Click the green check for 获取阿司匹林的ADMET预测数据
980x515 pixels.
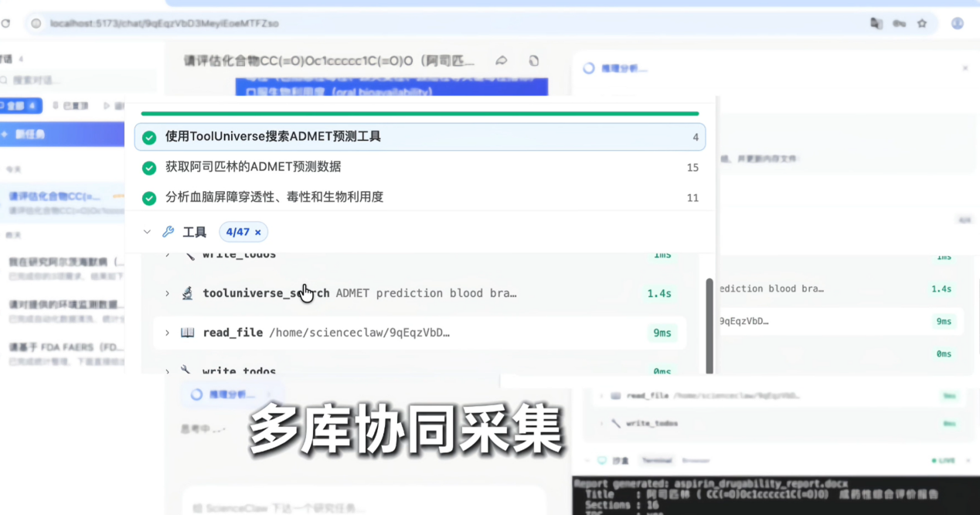click(149, 167)
